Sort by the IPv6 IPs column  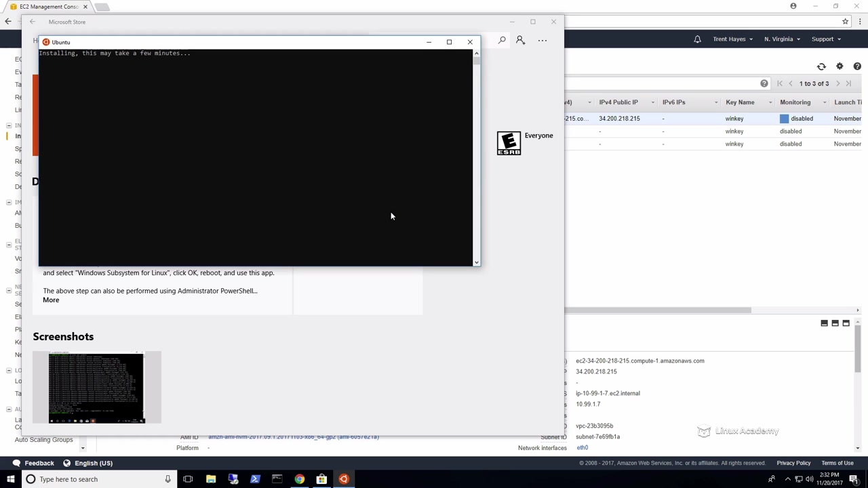click(x=673, y=102)
